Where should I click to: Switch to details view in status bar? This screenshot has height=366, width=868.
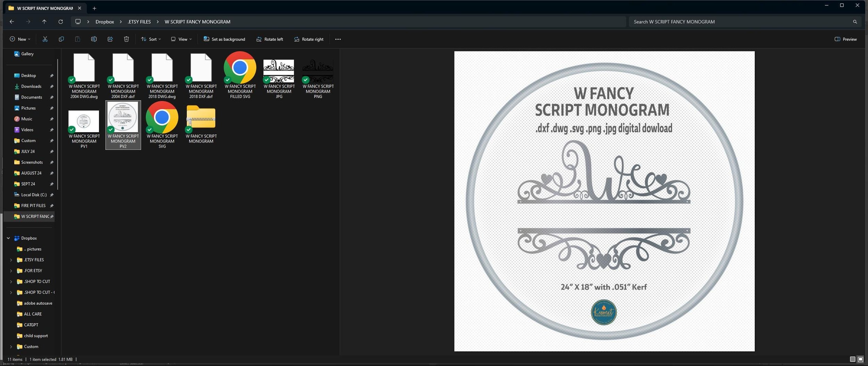pos(852,359)
